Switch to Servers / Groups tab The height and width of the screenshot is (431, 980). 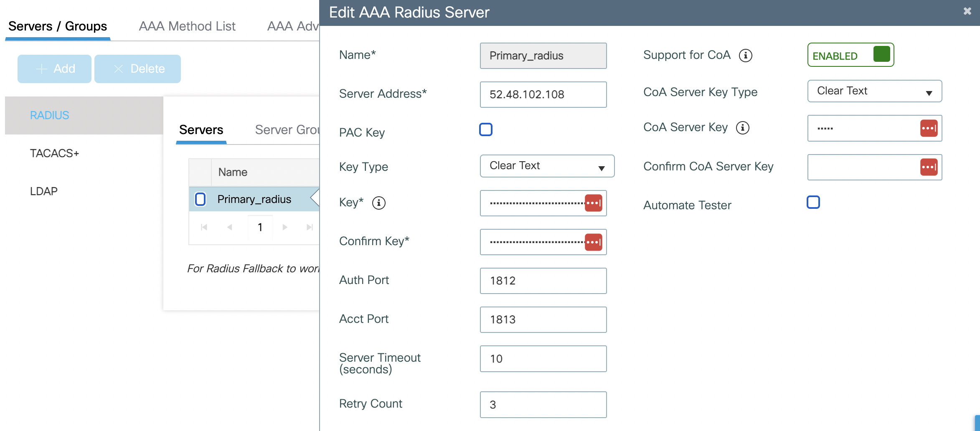point(58,26)
